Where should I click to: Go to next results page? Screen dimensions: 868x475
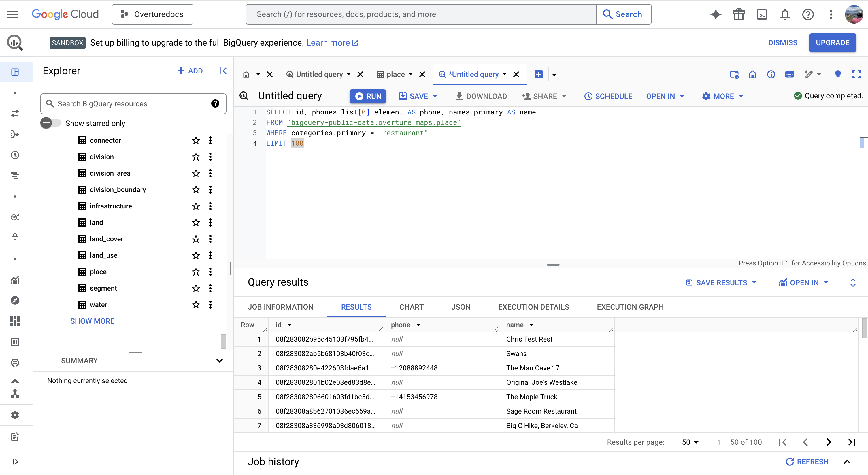coord(829,442)
